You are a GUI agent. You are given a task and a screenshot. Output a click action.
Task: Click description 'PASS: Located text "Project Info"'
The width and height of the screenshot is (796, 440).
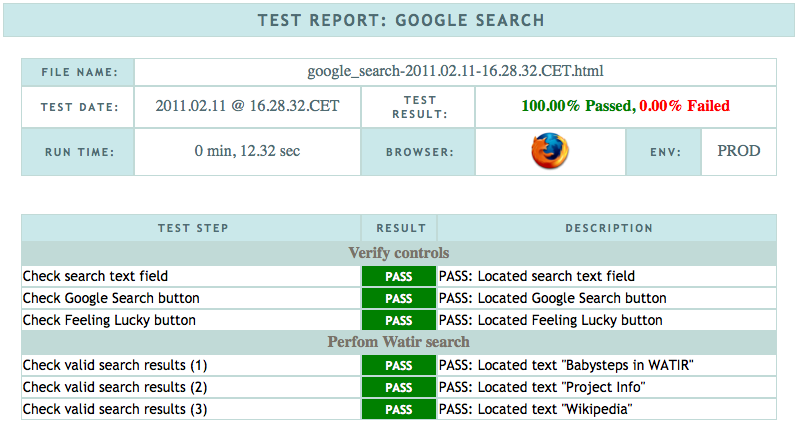click(542, 387)
